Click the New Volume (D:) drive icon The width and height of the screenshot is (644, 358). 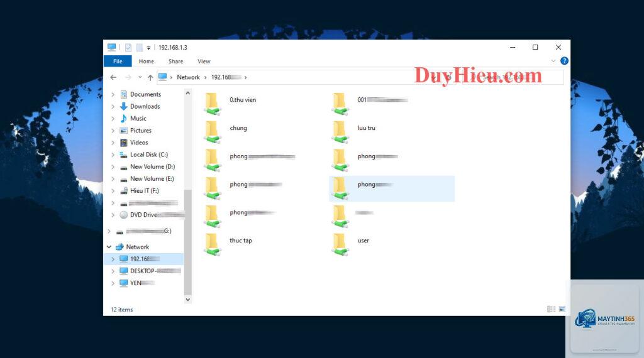tap(124, 167)
